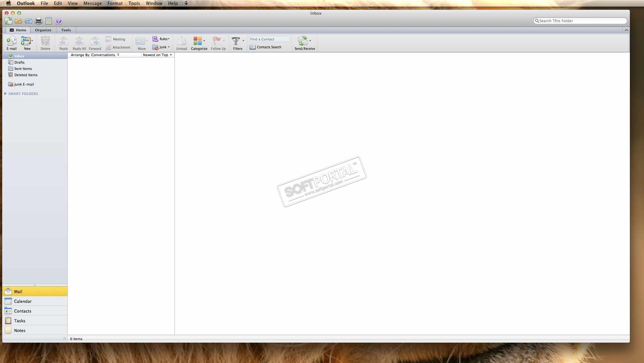This screenshot has width=644, height=363.
Task: Open Contacts Search address book
Action: click(x=266, y=47)
